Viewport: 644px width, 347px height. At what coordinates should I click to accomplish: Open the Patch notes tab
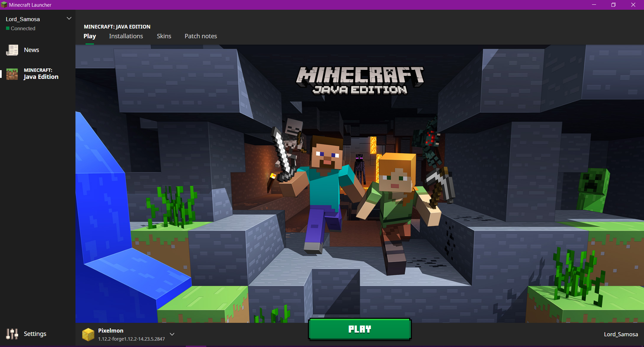(x=201, y=36)
